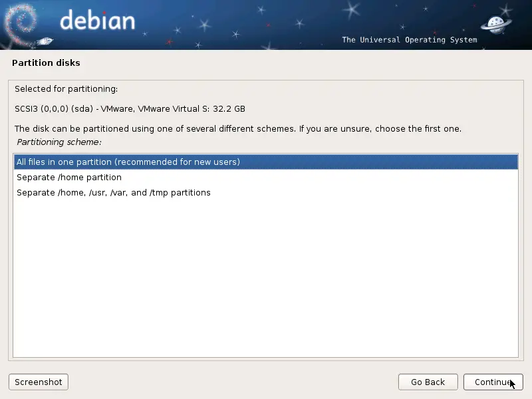
Task: Click the Partitioning scheme label
Action: pyautogui.click(x=59, y=142)
